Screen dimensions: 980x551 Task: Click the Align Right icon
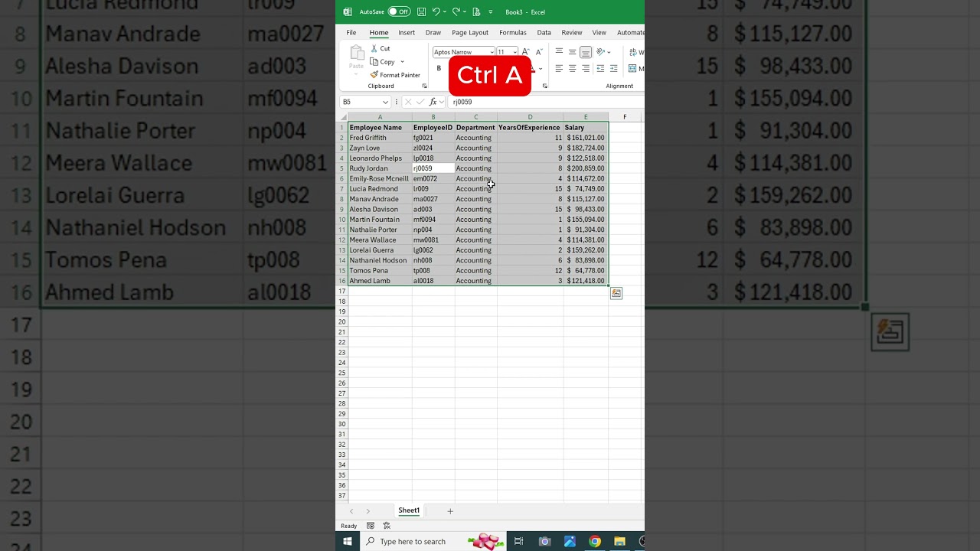click(586, 68)
